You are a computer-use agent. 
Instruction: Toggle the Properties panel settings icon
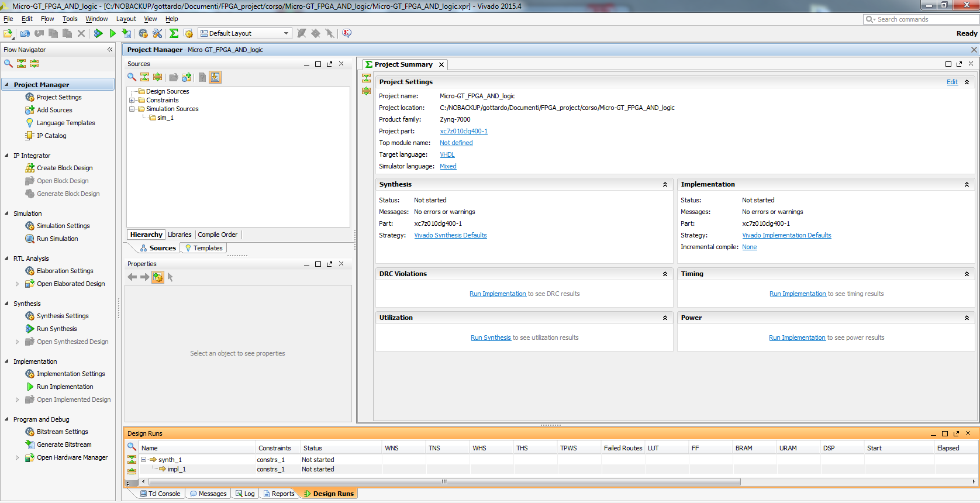[x=158, y=277]
